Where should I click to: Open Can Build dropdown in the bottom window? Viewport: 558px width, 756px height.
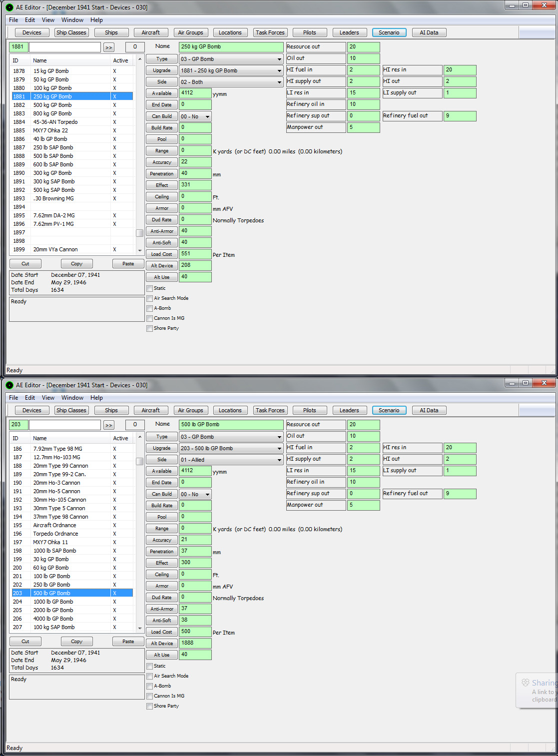195,494
